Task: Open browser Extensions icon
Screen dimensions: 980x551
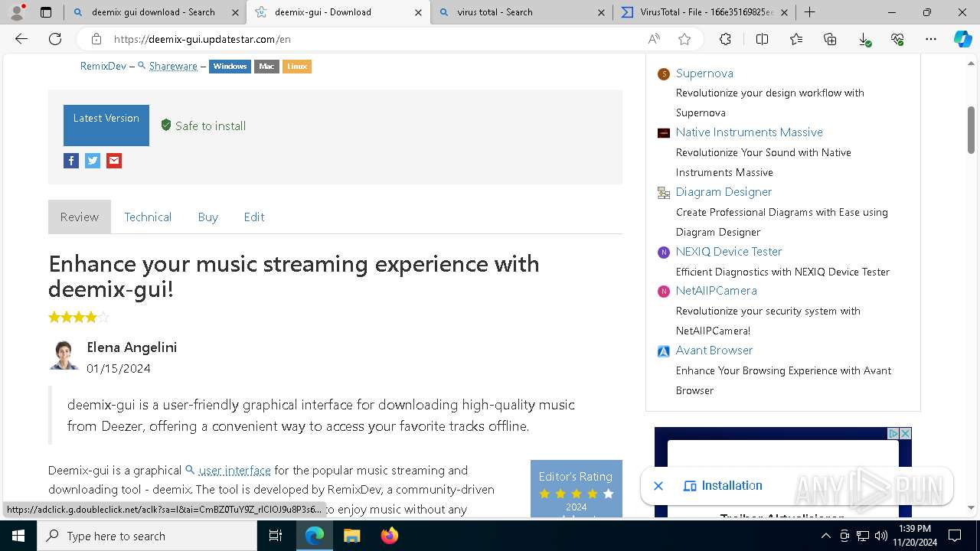Action: (x=725, y=39)
